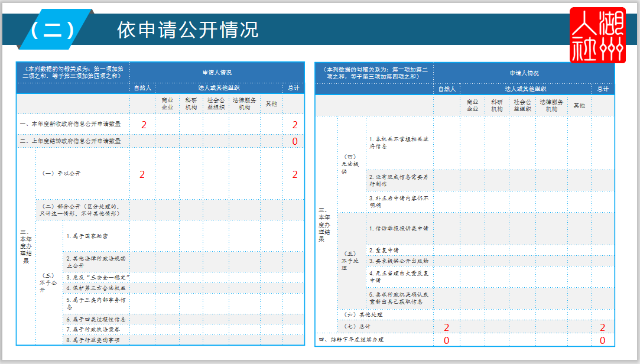Click the (一)予以公开 row label
Viewport: 640px width, 364px height.
(x=61, y=173)
